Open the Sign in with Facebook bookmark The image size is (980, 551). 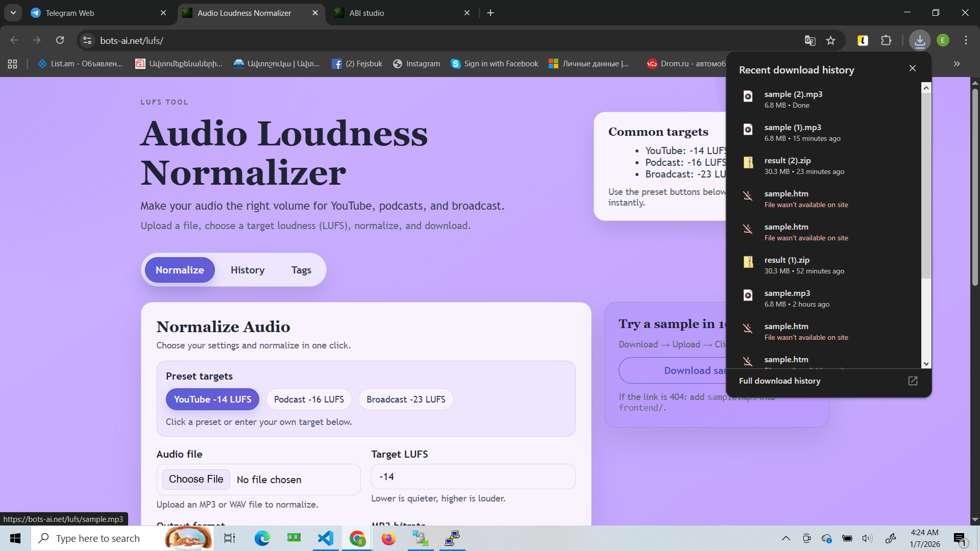coord(494,63)
